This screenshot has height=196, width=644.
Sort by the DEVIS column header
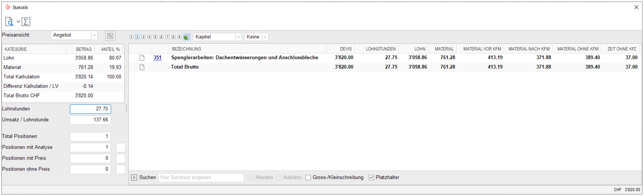pos(346,49)
